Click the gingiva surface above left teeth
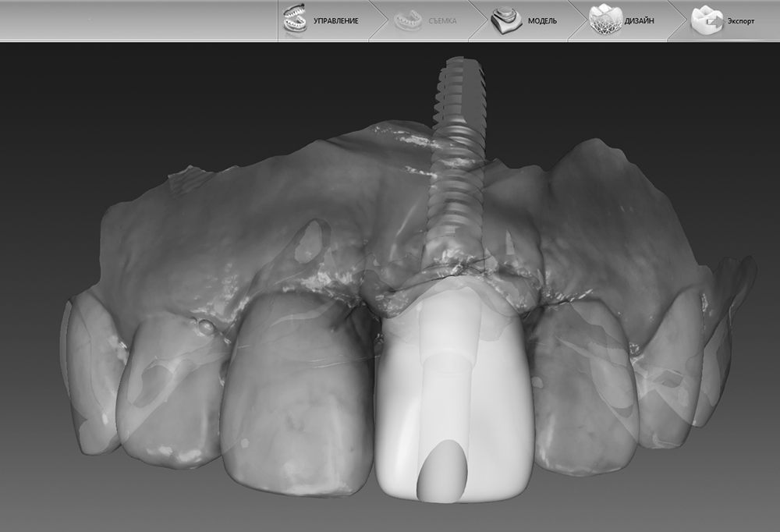Image resolution: width=780 pixels, height=532 pixels. pyautogui.click(x=234, y=226)
